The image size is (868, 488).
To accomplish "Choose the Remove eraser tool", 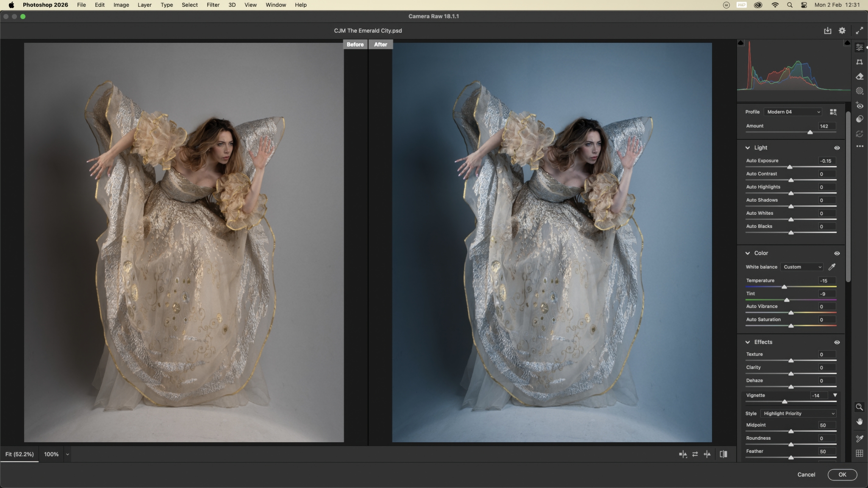I will [860, 77].
